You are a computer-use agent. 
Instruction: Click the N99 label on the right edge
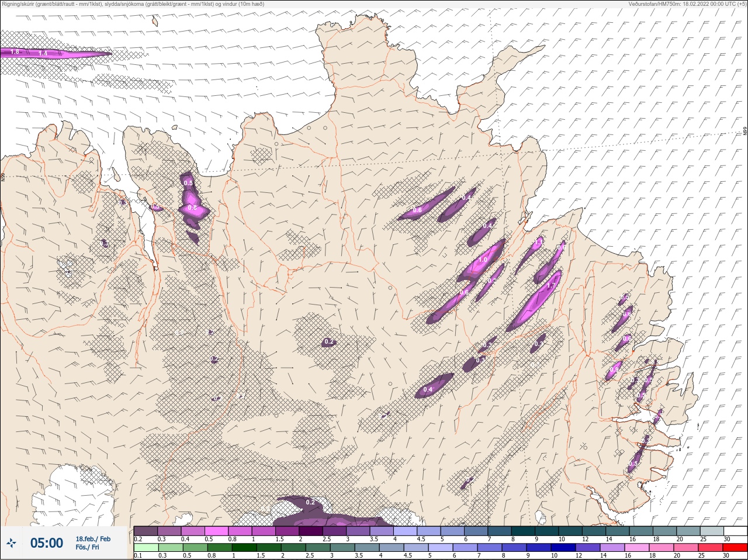point(745,132)
